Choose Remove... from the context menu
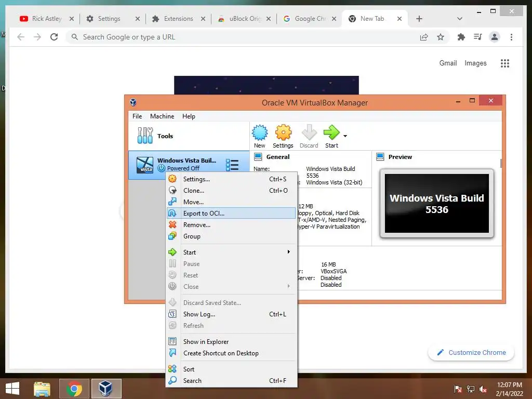This screenshot has width=532, height=399. (x=231, y=225)
